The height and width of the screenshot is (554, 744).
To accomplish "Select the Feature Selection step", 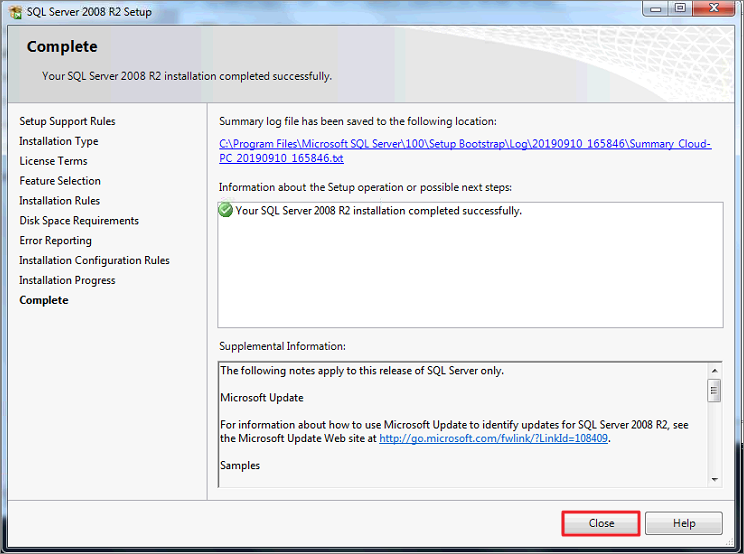I will coord(60,181).
